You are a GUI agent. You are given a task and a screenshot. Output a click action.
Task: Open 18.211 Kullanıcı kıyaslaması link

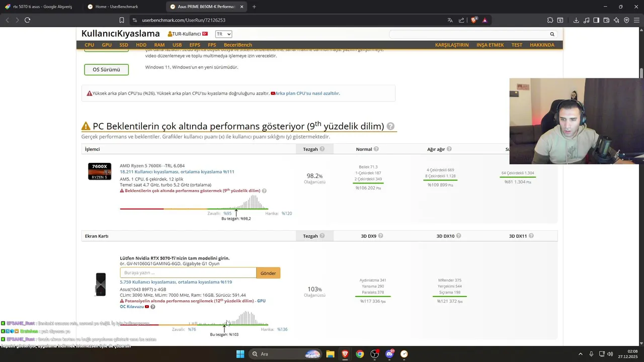pyautogui.click(x=177, y=172)
